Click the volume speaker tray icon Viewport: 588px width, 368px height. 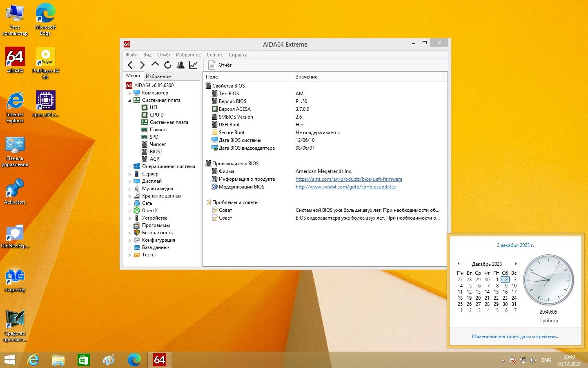532,360
